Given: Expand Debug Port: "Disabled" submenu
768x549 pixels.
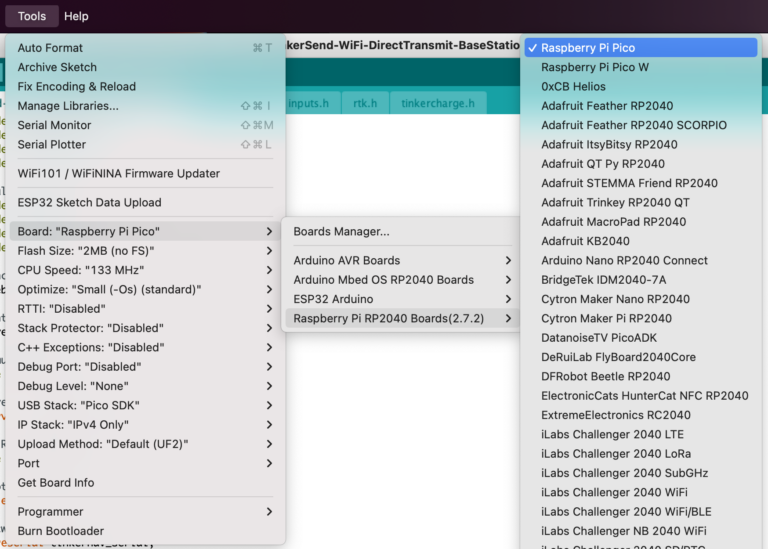Looking at the screenshot, I should [145, 367].
